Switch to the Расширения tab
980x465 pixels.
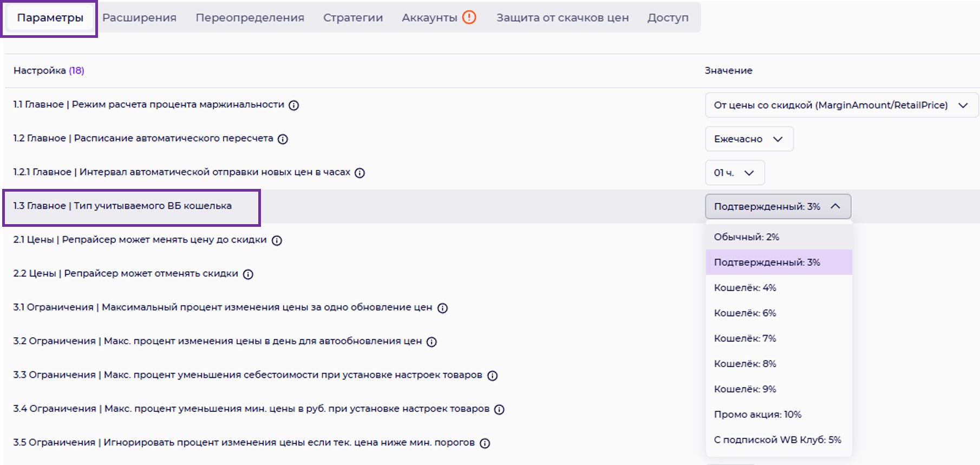point(139,17)
